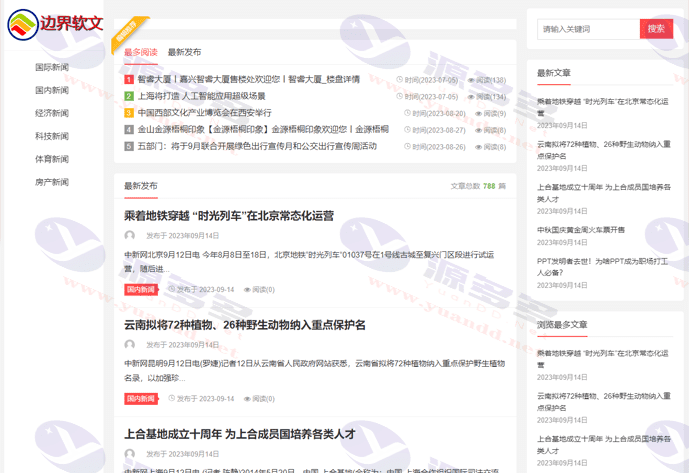This screenshot has height=473, width=689.
Task: Click the 浏览最多文章 sidebar heading
Action: [x=562, y=325]
